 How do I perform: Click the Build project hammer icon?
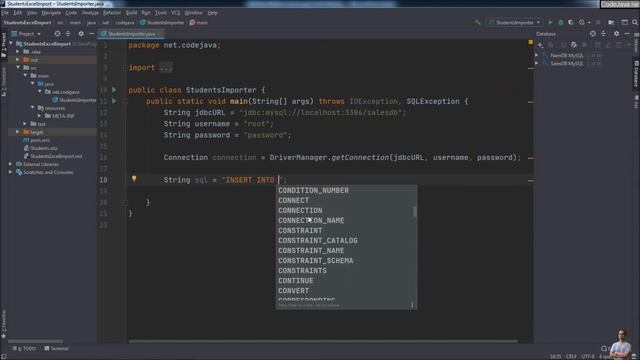point(478,22)
